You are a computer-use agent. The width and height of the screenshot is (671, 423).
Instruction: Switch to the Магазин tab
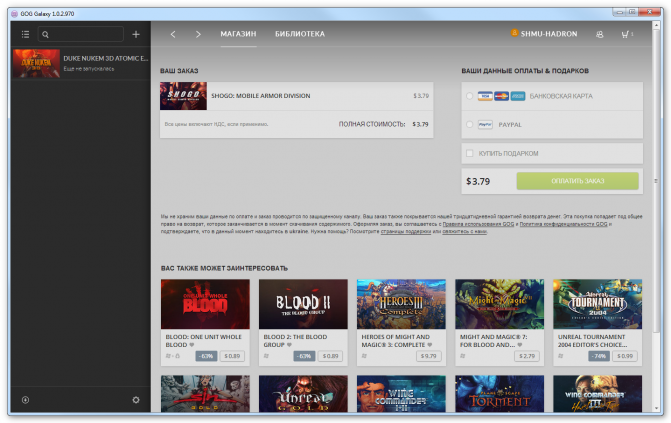[238, 34]
